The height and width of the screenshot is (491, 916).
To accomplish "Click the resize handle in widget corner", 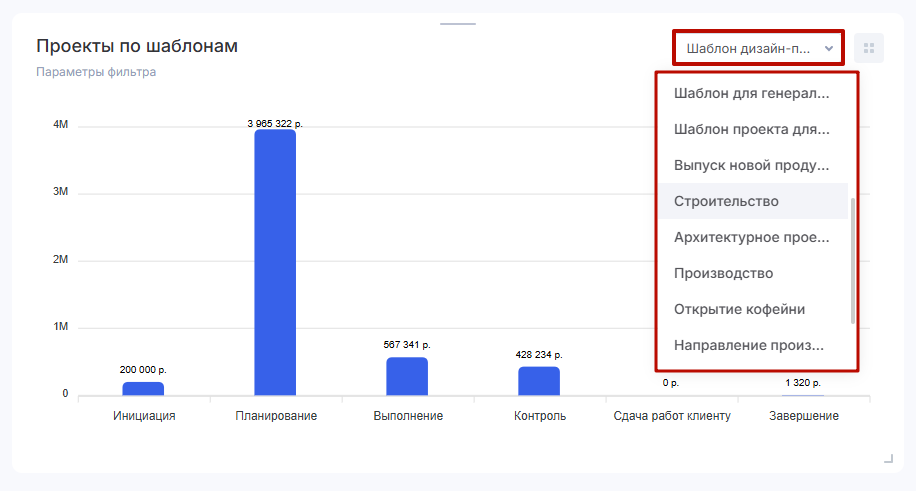I will pos(888,458).
